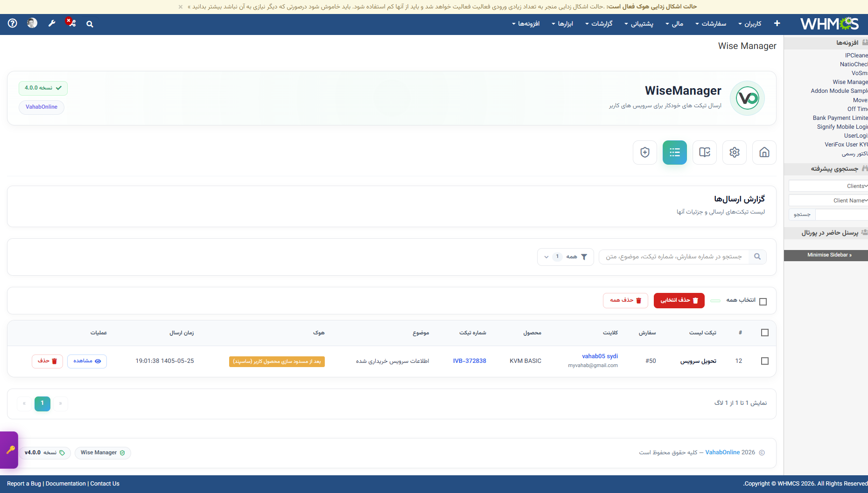Open the NatioCheck addon link
Viewport: 868px width, 493px height.
(x=854, y=64)
